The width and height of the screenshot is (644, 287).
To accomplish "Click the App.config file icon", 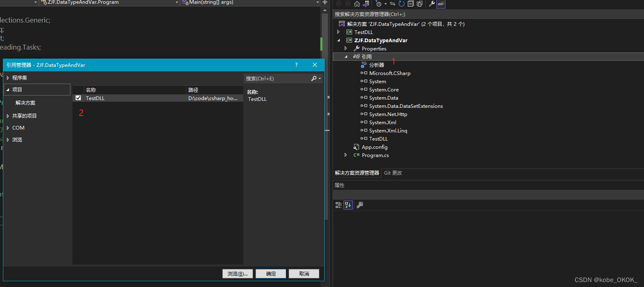I will pyautogui.click(x=357, y=147).
